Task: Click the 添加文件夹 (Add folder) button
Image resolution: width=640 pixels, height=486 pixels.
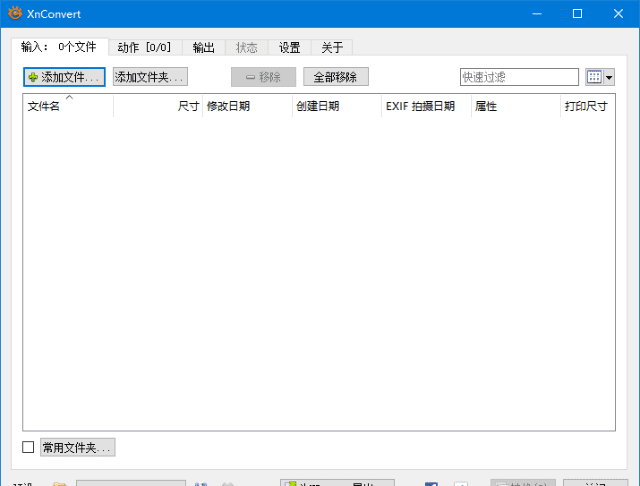Action: tap(150, 77)
